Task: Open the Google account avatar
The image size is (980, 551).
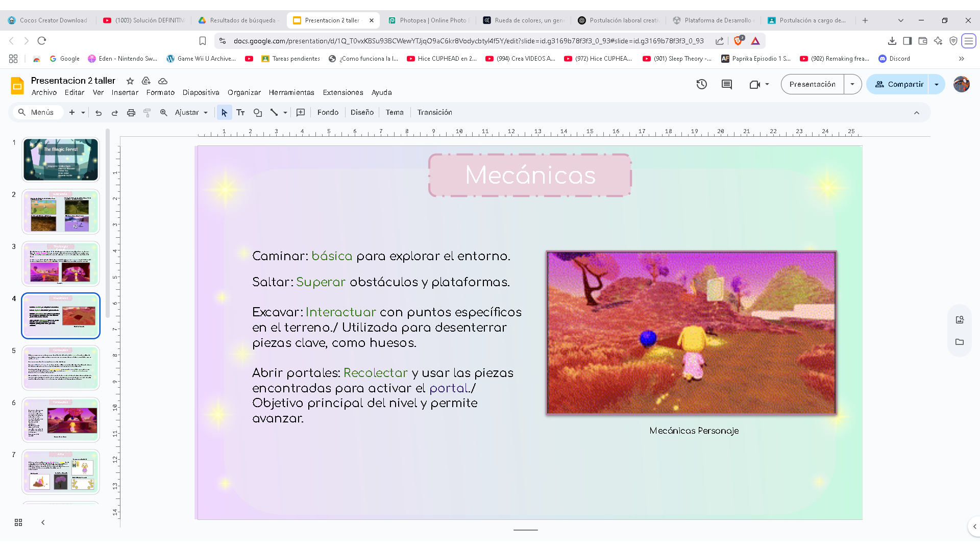Action: click(962, 84)
